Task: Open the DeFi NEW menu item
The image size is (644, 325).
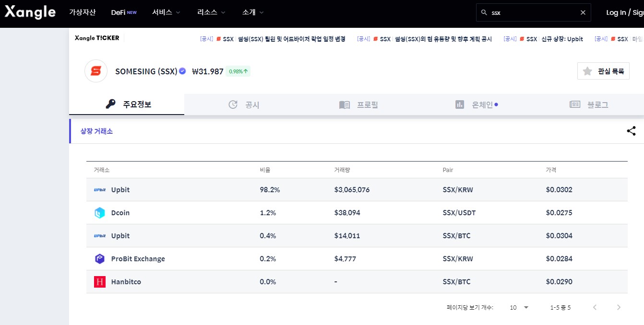Action: 124,12
